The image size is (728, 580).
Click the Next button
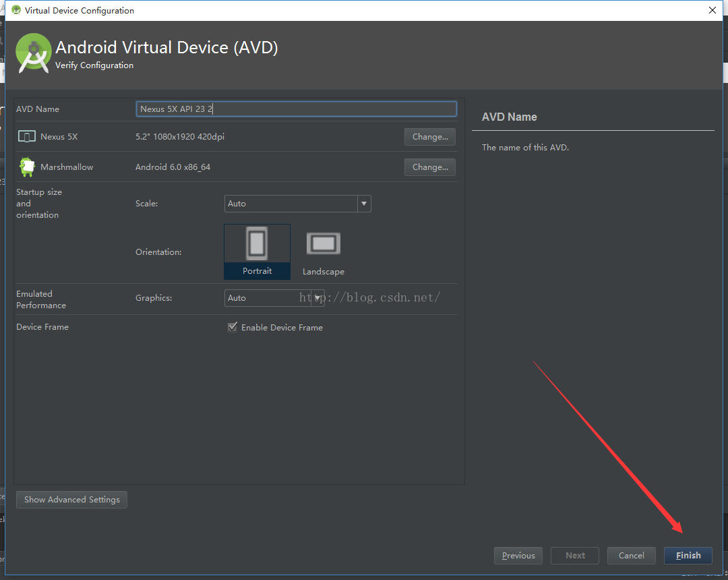(575, 556)
